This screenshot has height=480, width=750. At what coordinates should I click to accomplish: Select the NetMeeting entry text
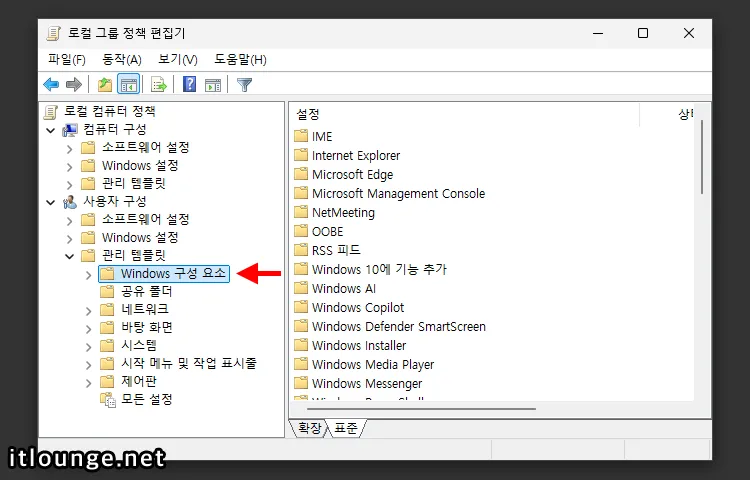pyautogui.click(x=343, y=212)
